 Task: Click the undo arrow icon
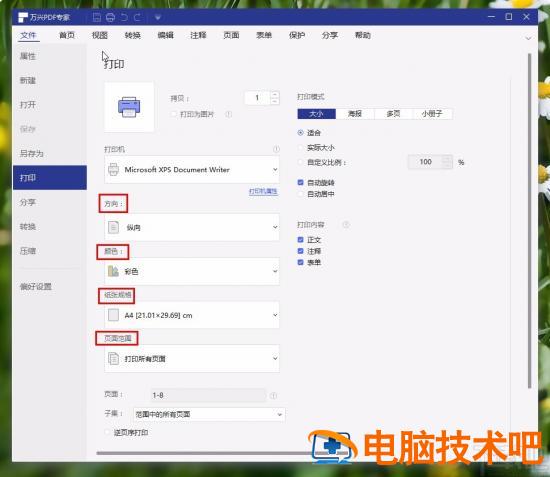124,17
